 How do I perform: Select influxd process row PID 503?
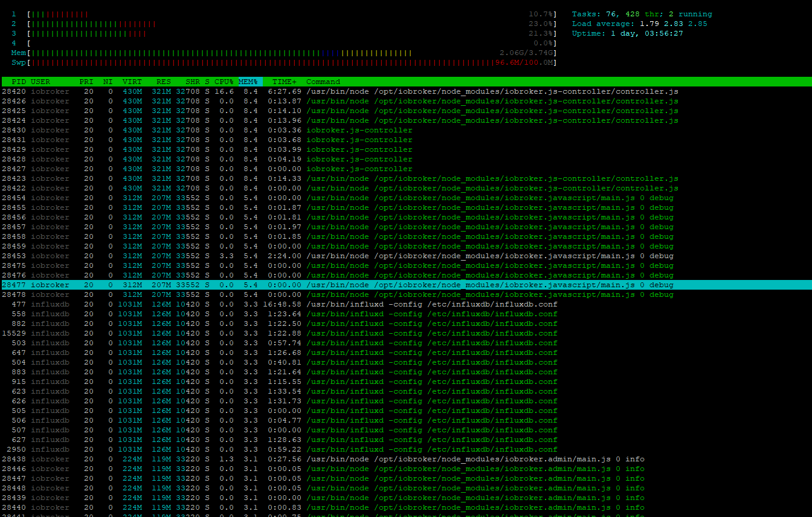[x=406, y=343]
